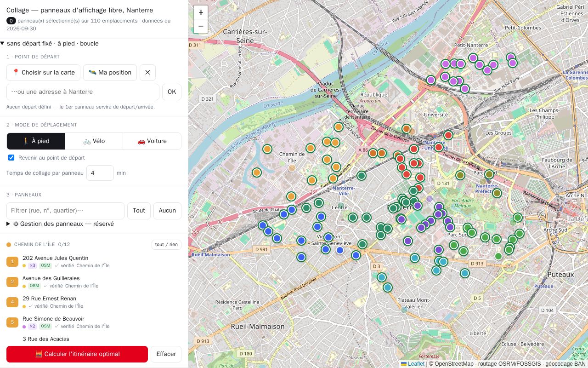This screenshot has width=588, height=368.
Task: Open the Leaflet attribution link
Action: point(416,364)
